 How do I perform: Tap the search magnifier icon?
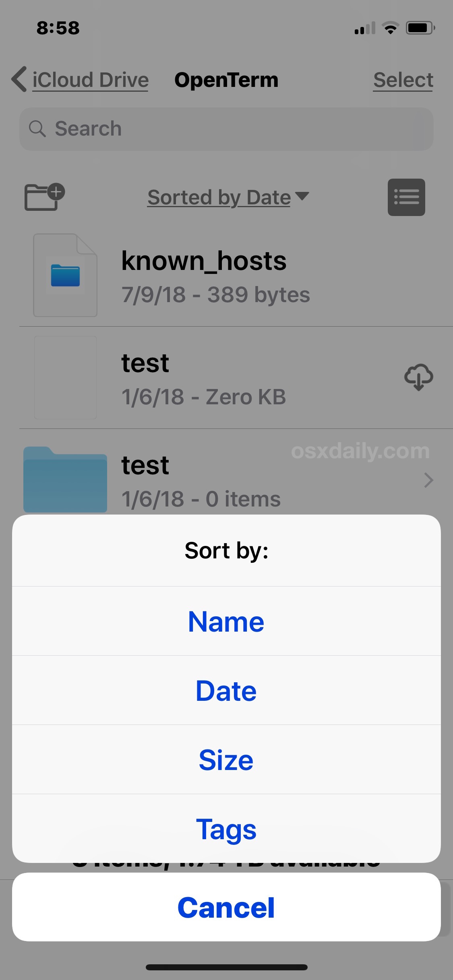[x=38, y=129]
